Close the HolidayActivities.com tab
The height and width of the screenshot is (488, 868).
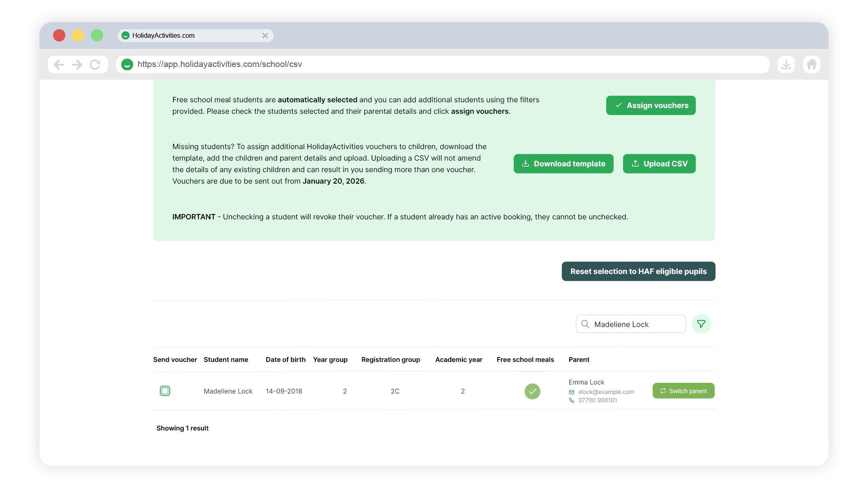pyautogui.click(x=265, y=36)
